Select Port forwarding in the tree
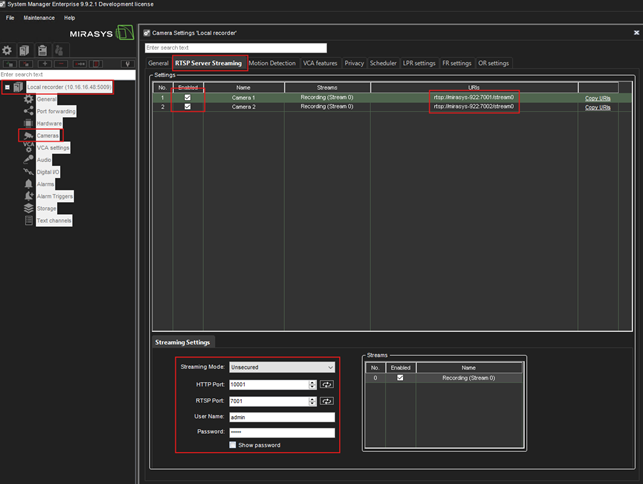This screenshot has height=484, width=643. coord(56,111)
